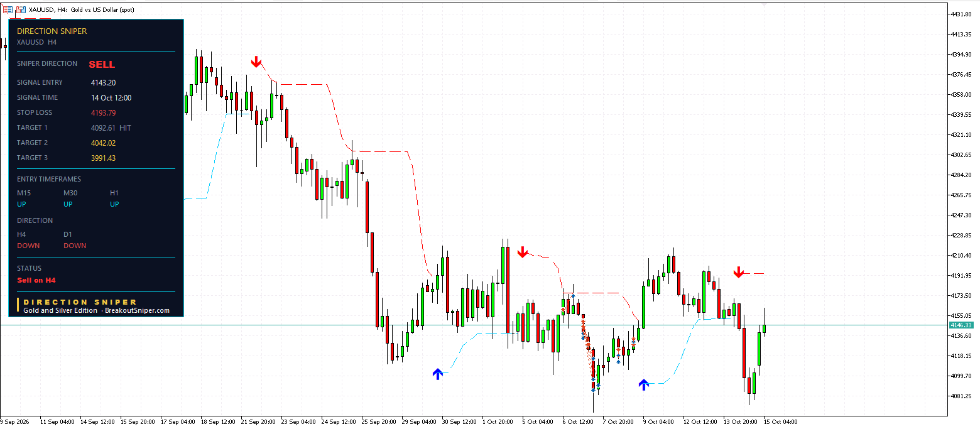Click the DIRECTION SNIPER panel heading

52,31
